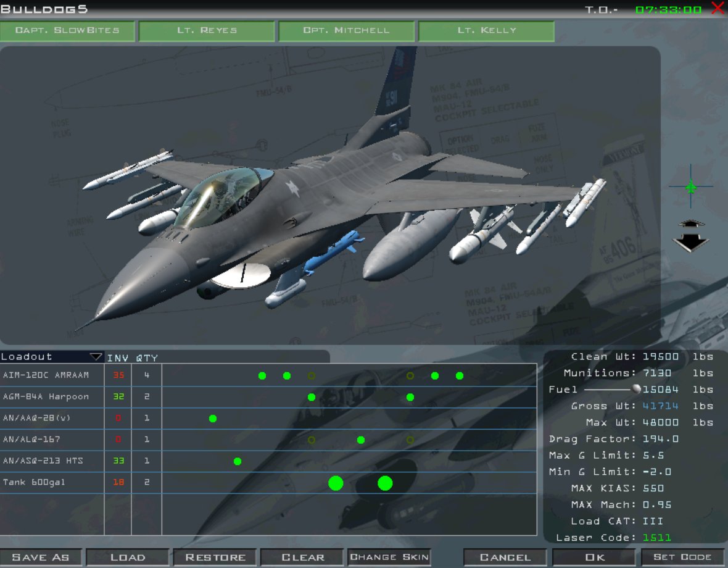Click takeoff time 07:33:00
The image size is (728, 568).
(668, 10)
